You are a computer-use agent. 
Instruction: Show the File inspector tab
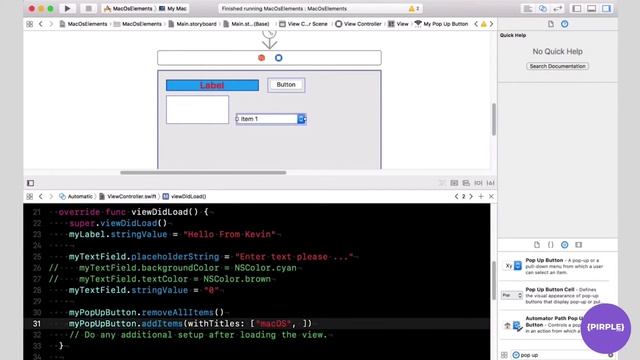(551, 24)
